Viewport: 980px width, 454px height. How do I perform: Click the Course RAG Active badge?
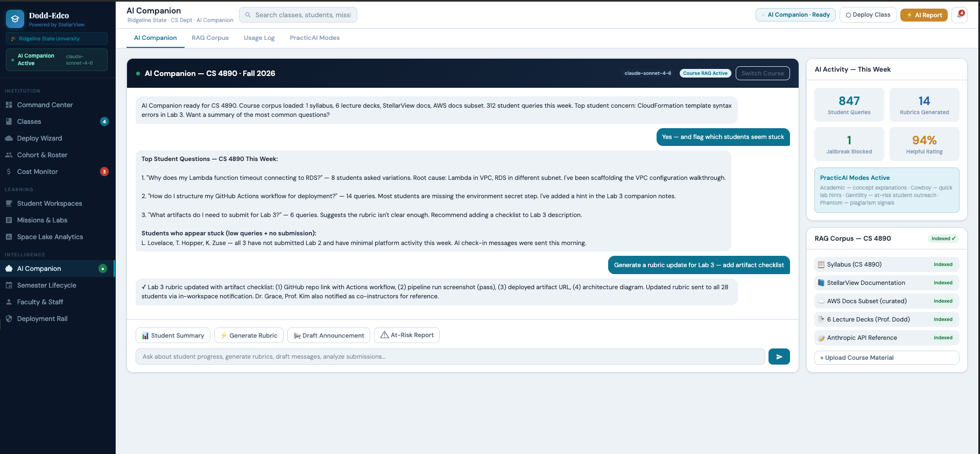point(705,73)
